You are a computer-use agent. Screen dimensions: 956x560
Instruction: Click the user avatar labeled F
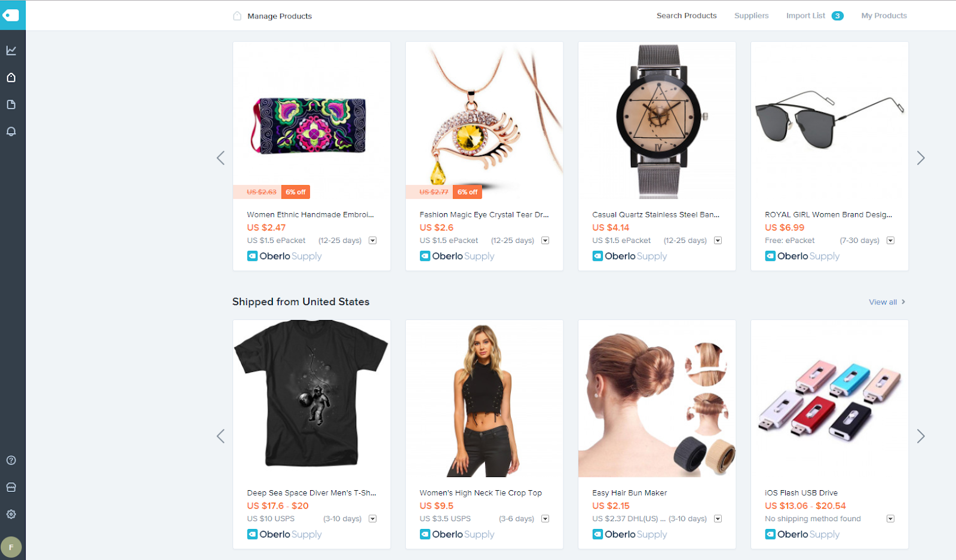[x=11, y=547]
